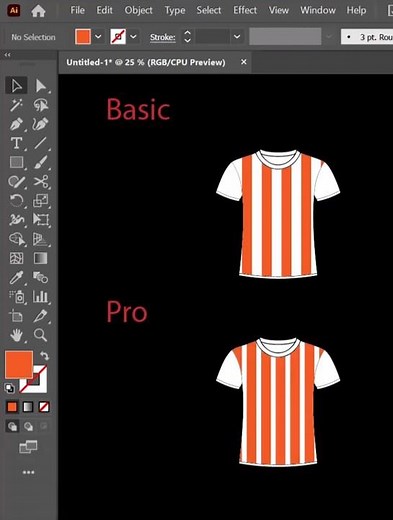The image size is (393, 520).
Task: Pick the Line Segment tool
Action: point(41,143)
